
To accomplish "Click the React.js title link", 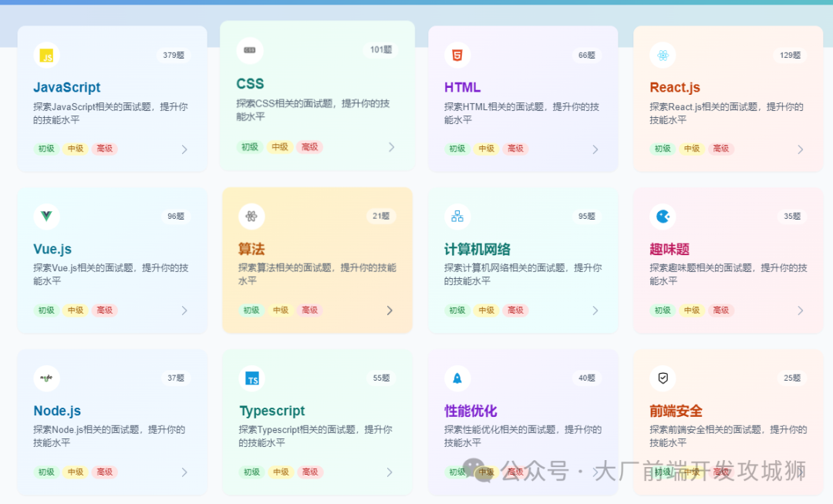I will tap(675, 87).
